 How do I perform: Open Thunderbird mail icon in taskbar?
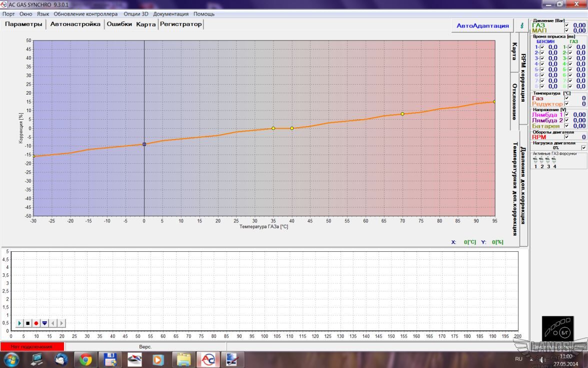point(61,359)
